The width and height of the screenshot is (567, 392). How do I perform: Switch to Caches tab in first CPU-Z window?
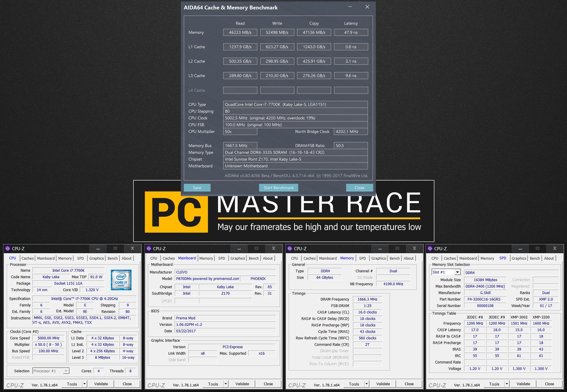click(28, 258)
